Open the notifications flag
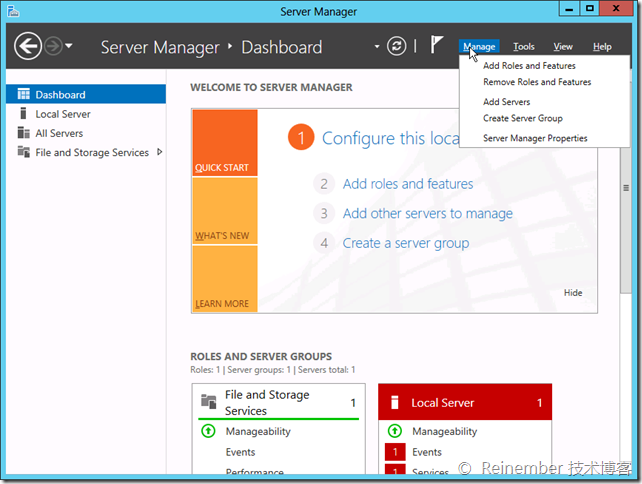The image size is (642, 484). 436,46
